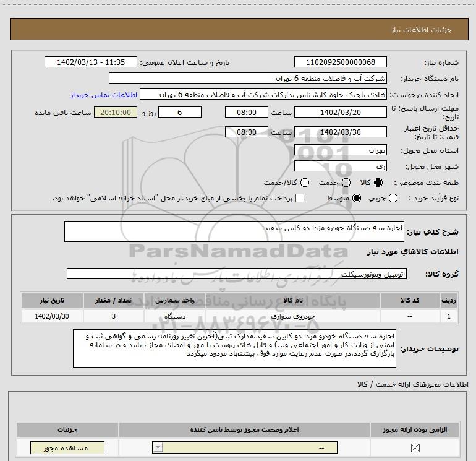Click the buyer organization name field

[248, 78]
